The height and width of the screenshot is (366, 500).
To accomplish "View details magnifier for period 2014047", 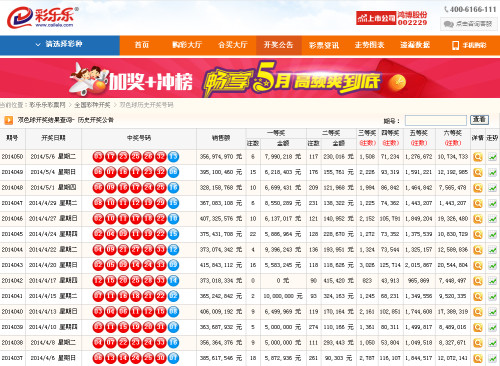I will click(x=478, y=203).
